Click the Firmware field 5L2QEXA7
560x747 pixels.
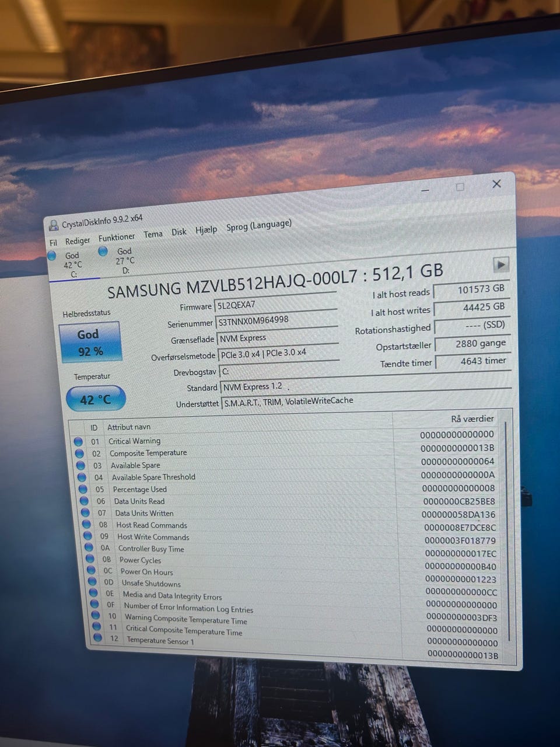[276, 303]
